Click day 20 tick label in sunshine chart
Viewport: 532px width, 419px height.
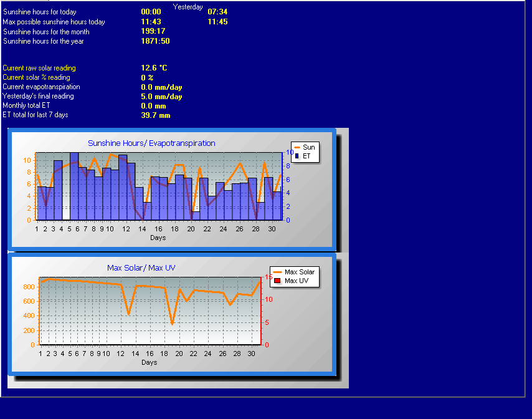point(191,229)
